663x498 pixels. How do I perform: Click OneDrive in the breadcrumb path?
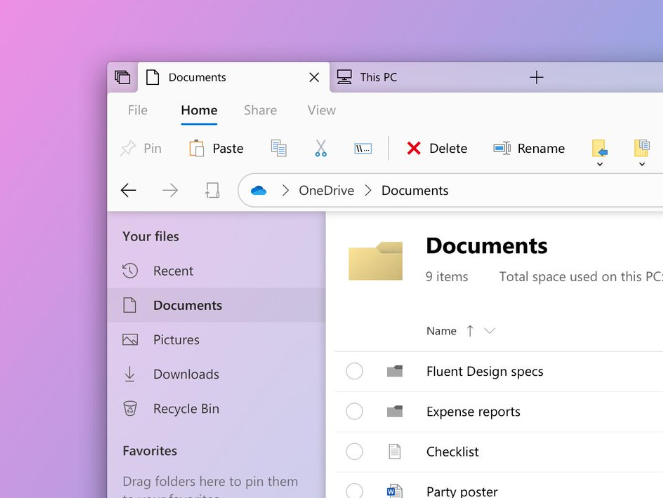(326, 191)
